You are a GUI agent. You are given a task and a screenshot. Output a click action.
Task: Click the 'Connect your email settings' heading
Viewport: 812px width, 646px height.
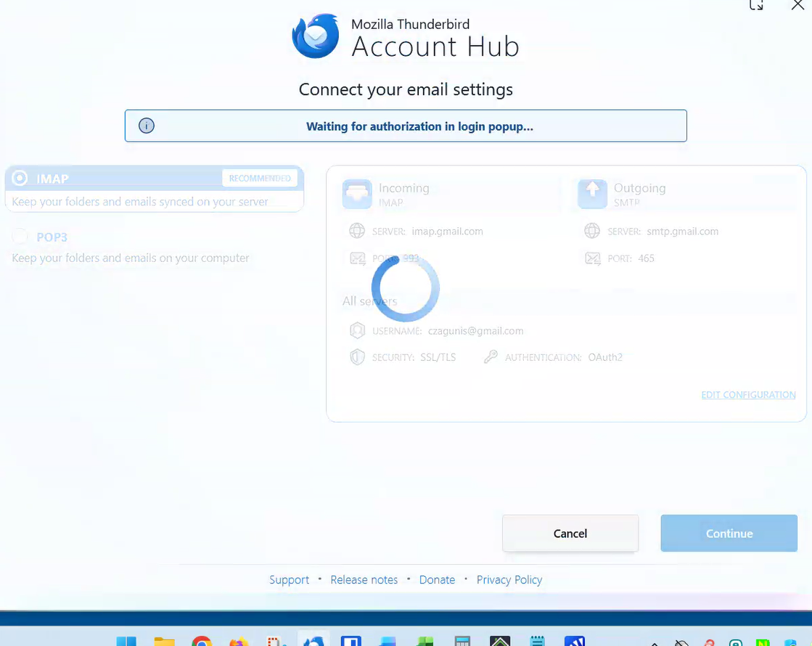tap(406, 89)
